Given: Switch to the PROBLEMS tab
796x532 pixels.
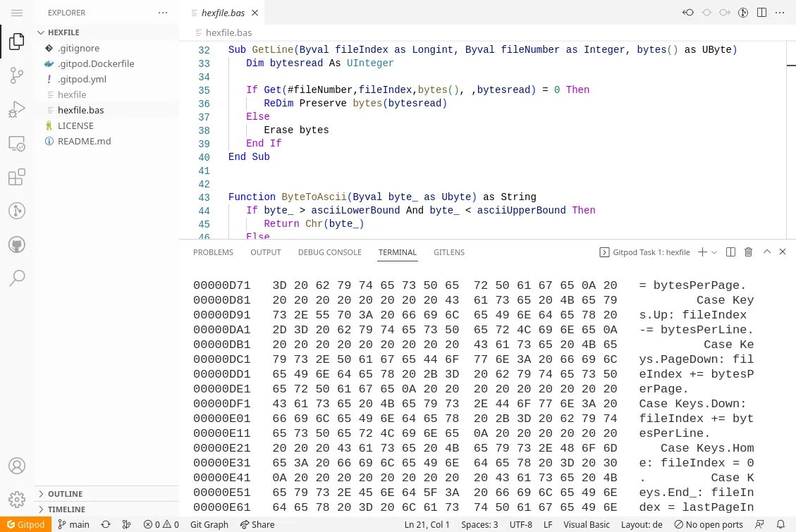Looking at the screenshot, I should click(213, 252).
